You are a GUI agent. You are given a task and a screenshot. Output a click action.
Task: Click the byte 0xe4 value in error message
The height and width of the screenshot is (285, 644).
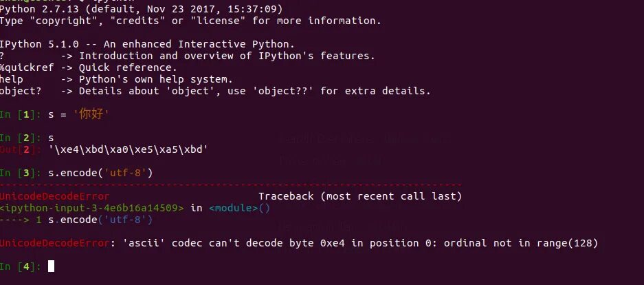click(332, 244)
